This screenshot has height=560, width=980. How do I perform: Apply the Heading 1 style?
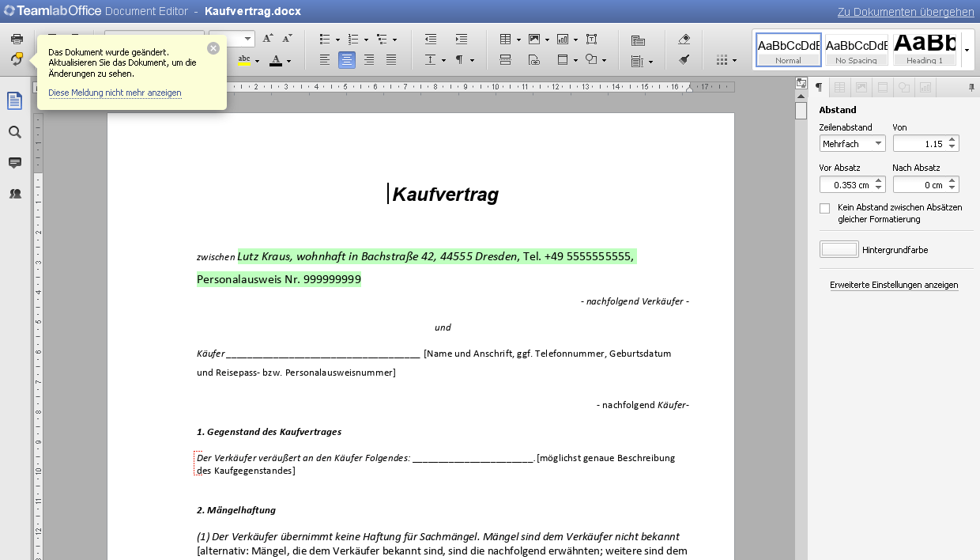(925, 50)
